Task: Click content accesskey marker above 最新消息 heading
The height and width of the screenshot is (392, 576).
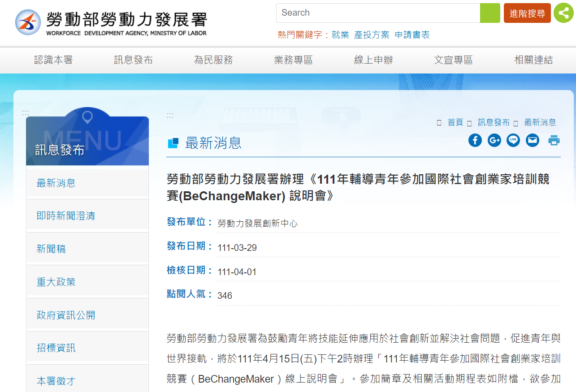Action: click(170, 116)
